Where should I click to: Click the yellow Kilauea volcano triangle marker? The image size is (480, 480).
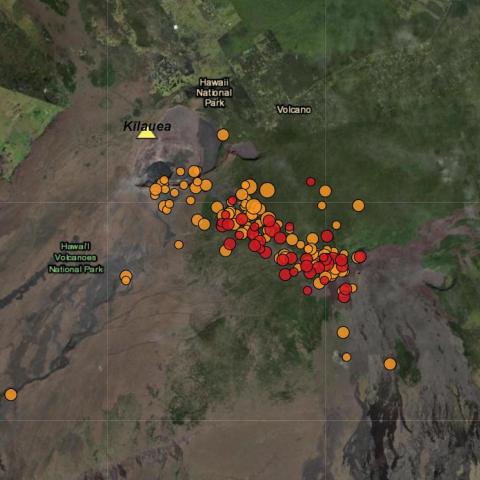pyautogui.click(x=146, y=134)
